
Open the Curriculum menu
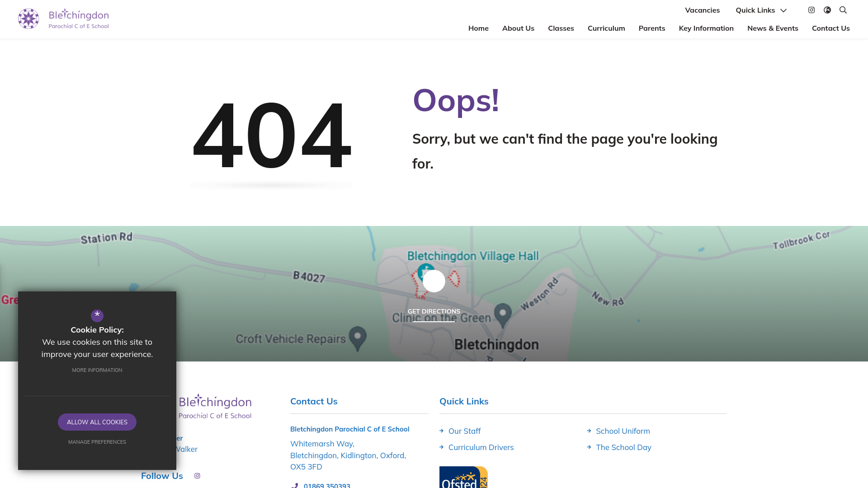point(606,28)
